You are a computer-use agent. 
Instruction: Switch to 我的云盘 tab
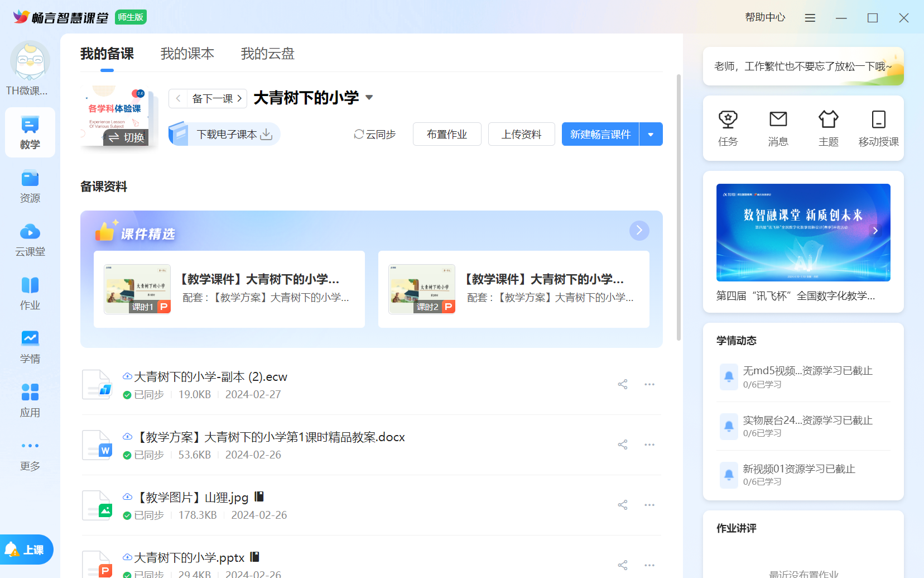pos(268,54)
